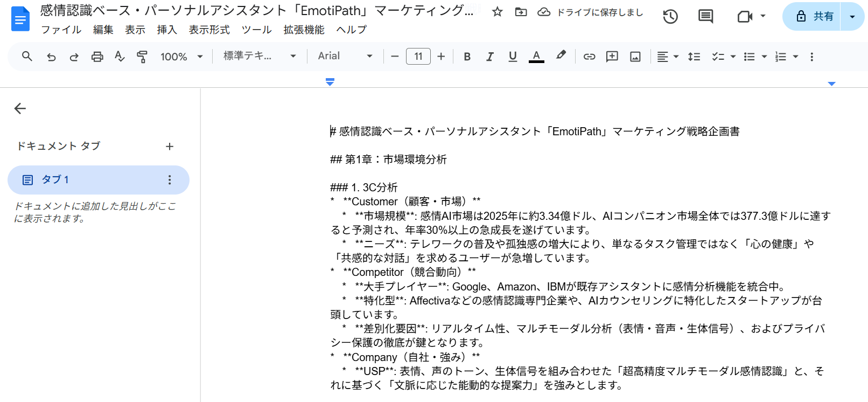The height and width of the screenshot is (402, 868).
Task: Decrease the font size
Action: click(395, 57)
